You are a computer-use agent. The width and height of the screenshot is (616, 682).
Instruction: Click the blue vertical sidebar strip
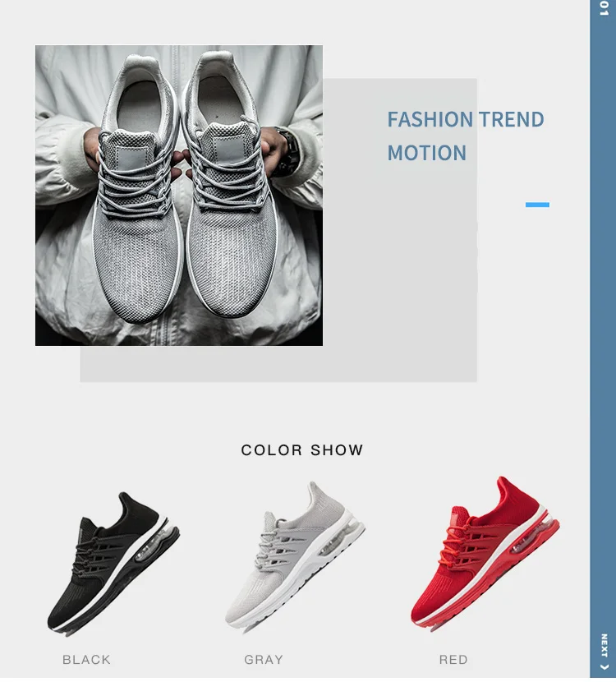pos(603,339)
